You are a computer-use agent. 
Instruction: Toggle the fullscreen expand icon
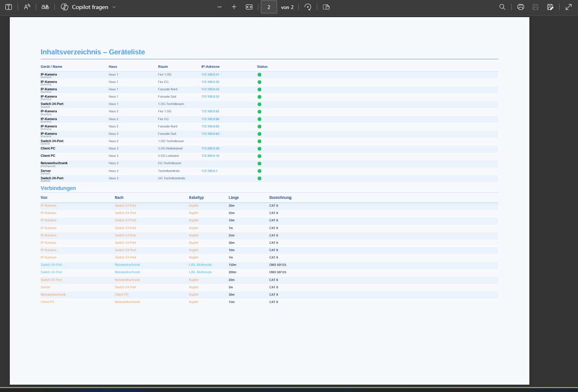click(569, 7)
